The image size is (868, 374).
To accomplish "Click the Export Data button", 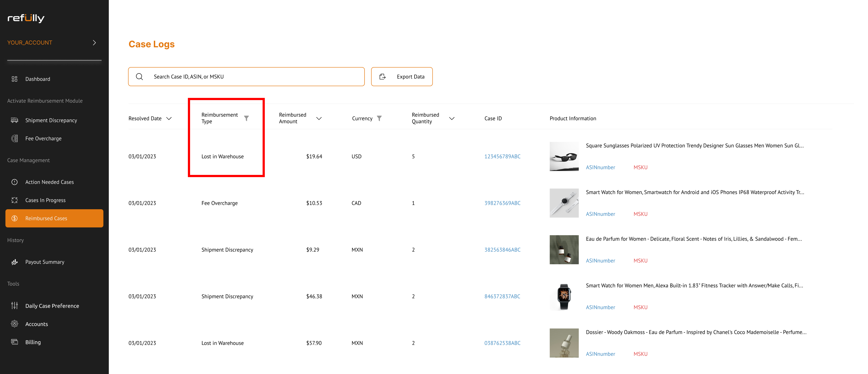I will 402,77.
